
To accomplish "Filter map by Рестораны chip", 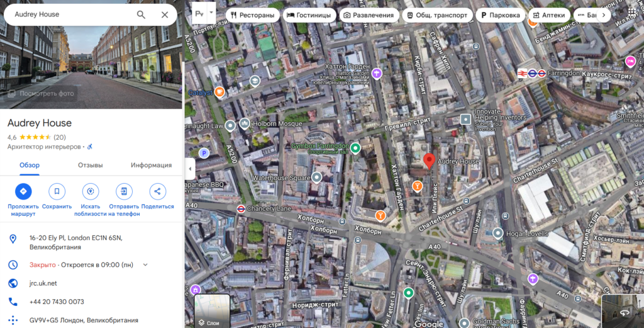I will pyautogui.click(x=252, y=14).
